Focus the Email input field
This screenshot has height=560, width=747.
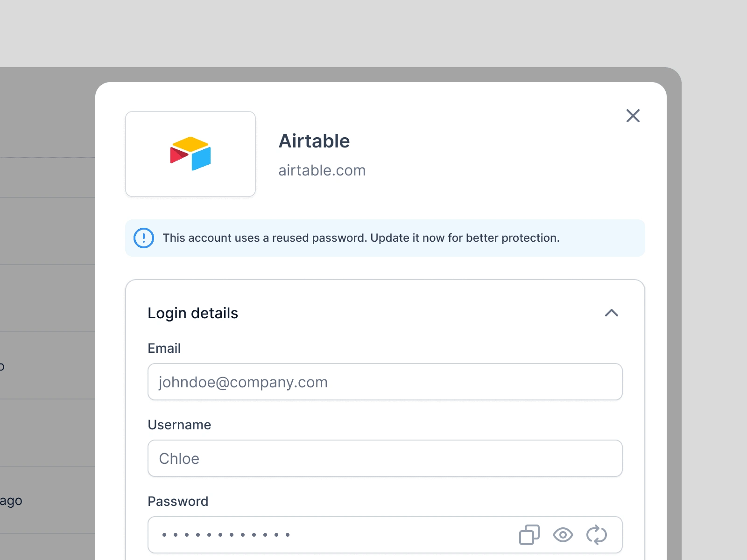[x=385, y=382]
